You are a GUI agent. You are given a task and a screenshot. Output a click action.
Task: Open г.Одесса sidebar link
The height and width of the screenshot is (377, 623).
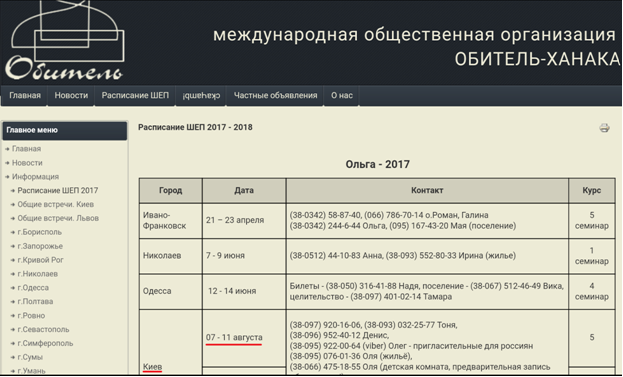pyautogui.click(x=33, y=288)
